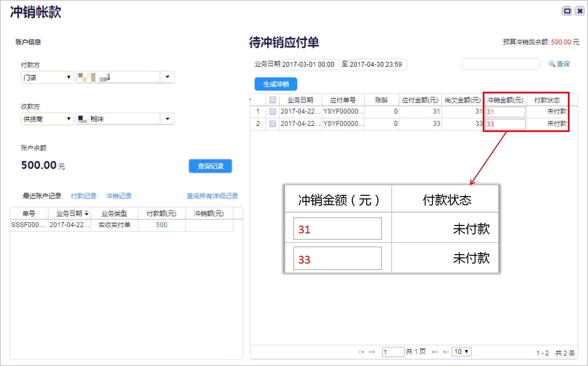Edit the 冲销金额 field showing 33
The height and width of the screenshot is (366, 588).
point(505,124)
